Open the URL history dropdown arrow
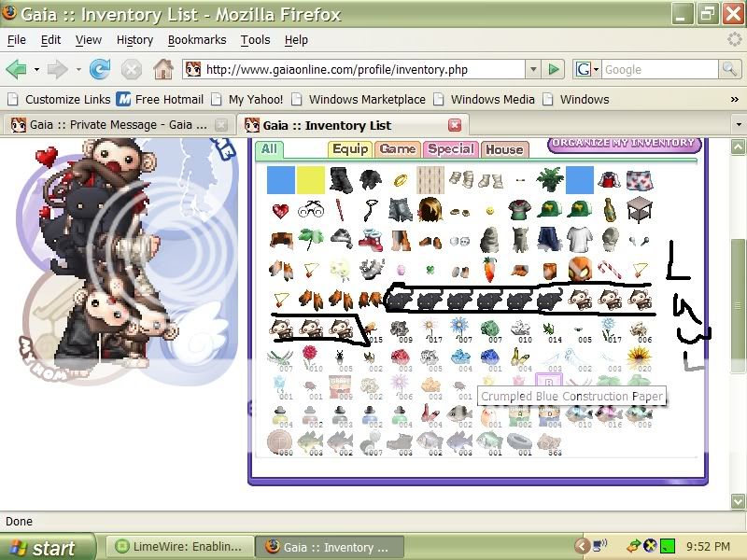 tap(532, 69)
